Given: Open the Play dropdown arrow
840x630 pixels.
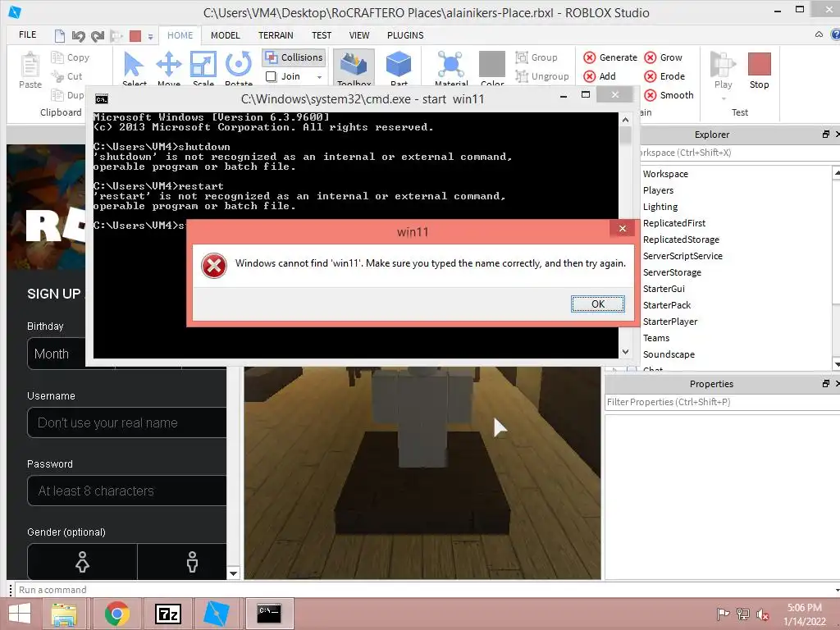Looking at the screenshot, I should [x=724, y=98].
